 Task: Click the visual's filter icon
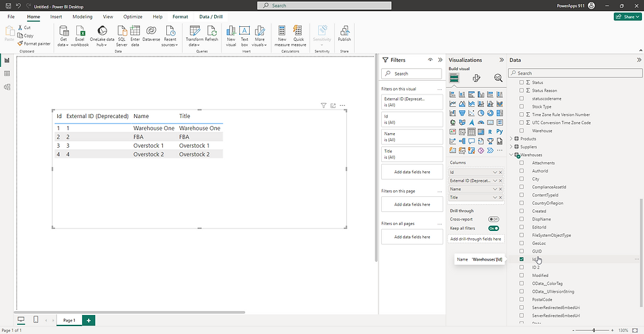tap(323, 106)
